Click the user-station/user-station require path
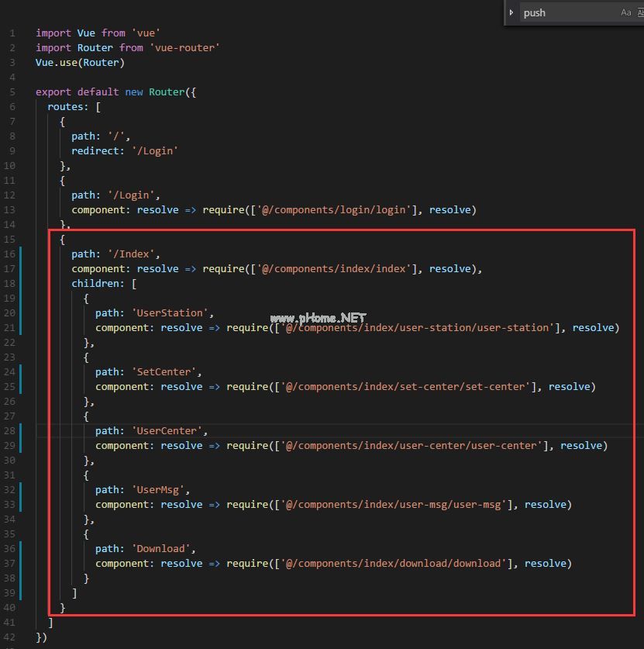Screen dimensions: 644x649 418,328
